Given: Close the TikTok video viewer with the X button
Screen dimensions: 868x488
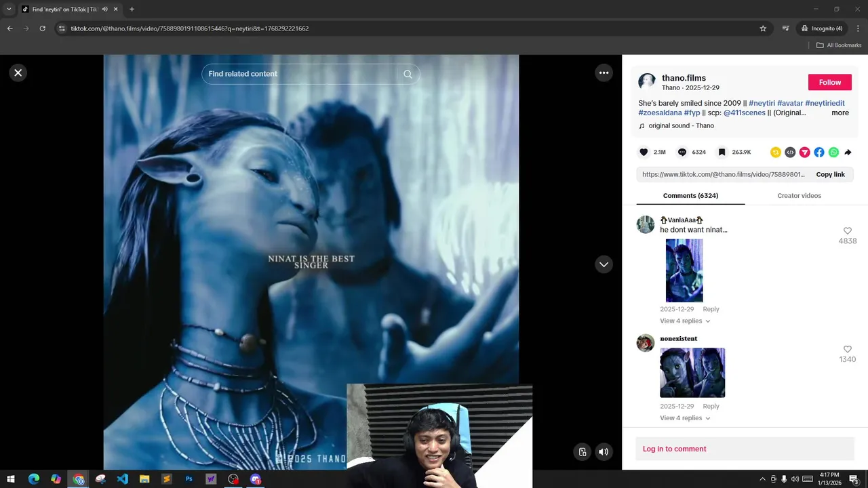Looking at the screenshot, I should [x=18, y=73].
